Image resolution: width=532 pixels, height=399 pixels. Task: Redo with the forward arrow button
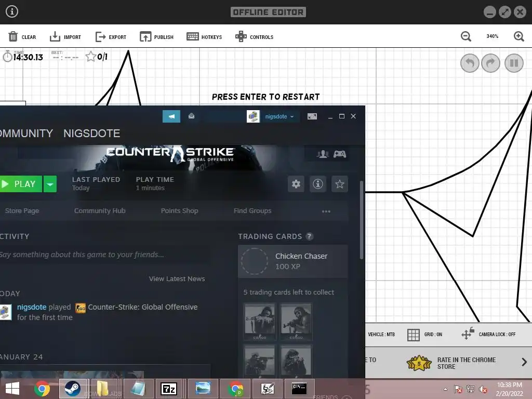coord(490,63)
